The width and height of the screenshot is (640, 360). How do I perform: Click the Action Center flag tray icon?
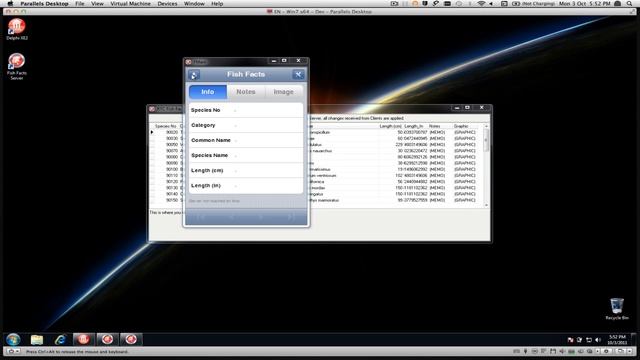pyautogui.click(x=570, y=340)
